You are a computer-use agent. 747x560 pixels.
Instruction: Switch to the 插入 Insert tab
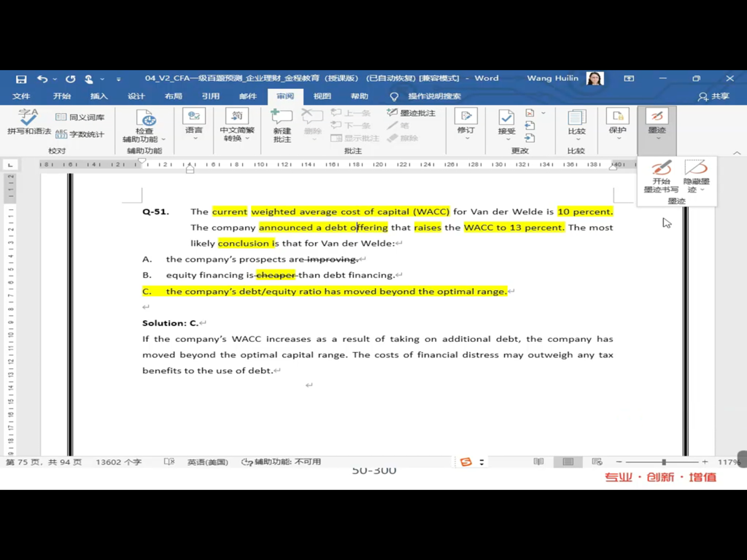(x=99, y=96)
